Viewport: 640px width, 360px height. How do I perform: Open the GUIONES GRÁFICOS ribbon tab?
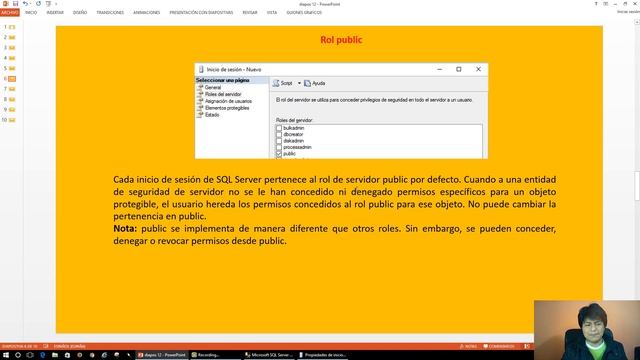pos(304,13)
